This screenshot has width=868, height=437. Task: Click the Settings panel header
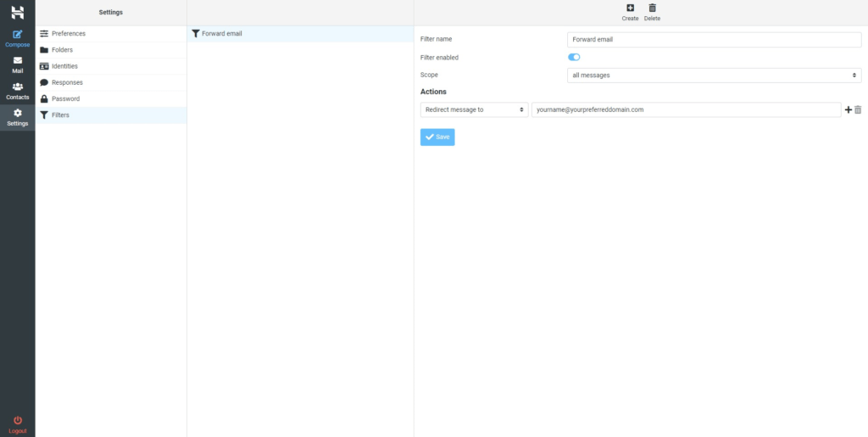(111, 12)
